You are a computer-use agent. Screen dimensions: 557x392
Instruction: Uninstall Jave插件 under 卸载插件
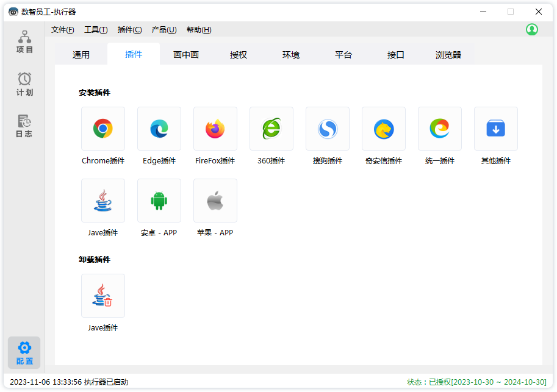click(103, 296)
